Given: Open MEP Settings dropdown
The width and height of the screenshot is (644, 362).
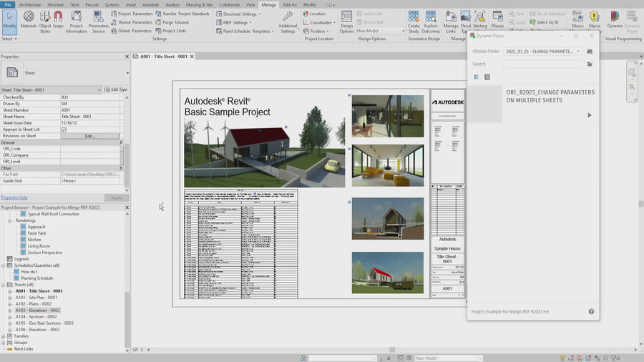Looking at the screenshot, I should [x=234, y=23].
